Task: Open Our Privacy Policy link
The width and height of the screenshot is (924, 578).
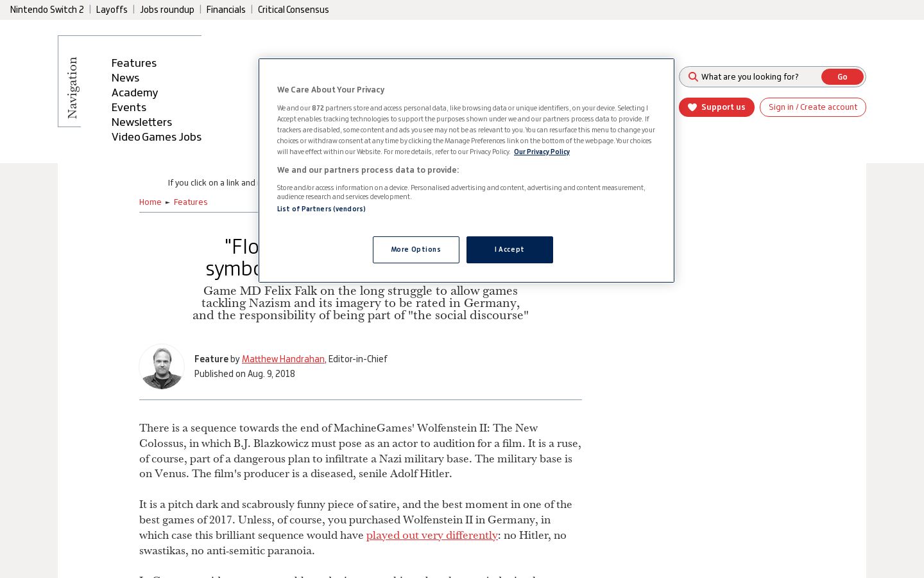Action: coord(542,152)
